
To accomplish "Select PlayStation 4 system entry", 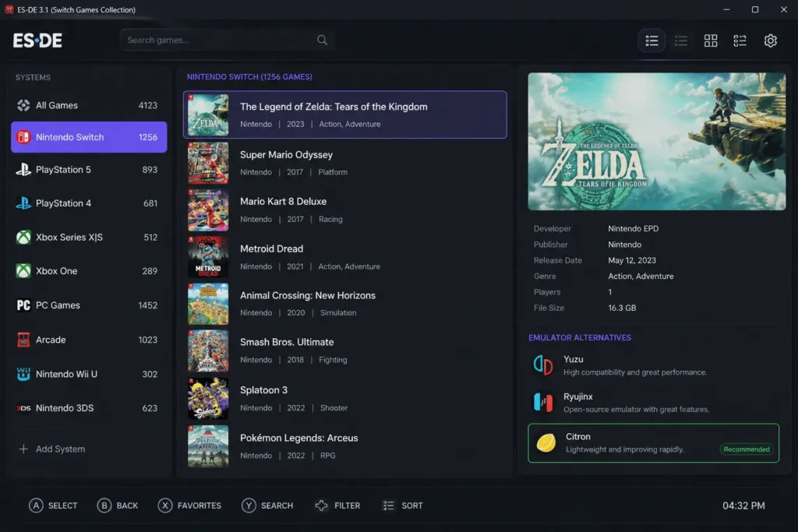I will [x=89, y=203].
